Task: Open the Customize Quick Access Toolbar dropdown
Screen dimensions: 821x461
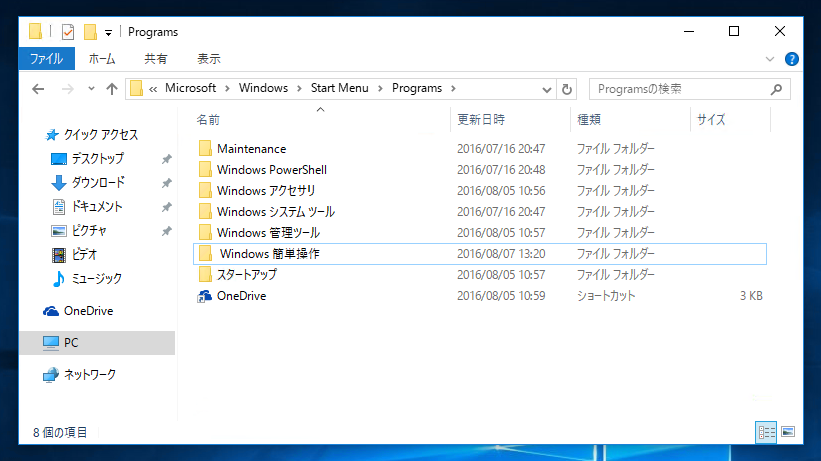Action: pyautogui.click(x=108, y=32)
